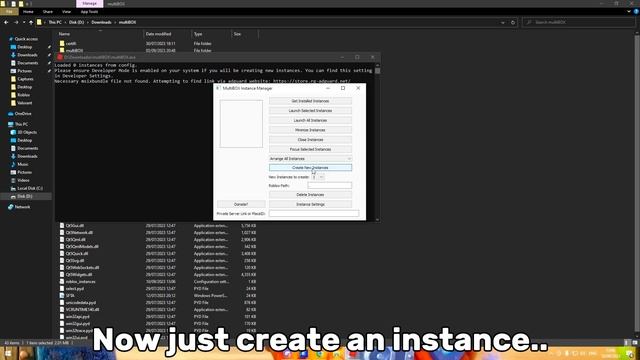Select the Qt5Gui.dll file icon
The width and height of the screenshot is (640, 360).
62,225
